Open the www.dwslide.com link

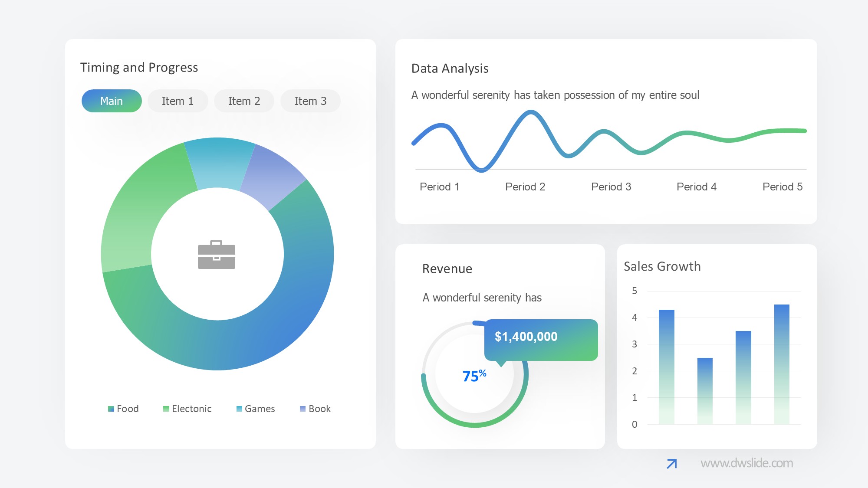pyautogui.click(x=746, y=463)
